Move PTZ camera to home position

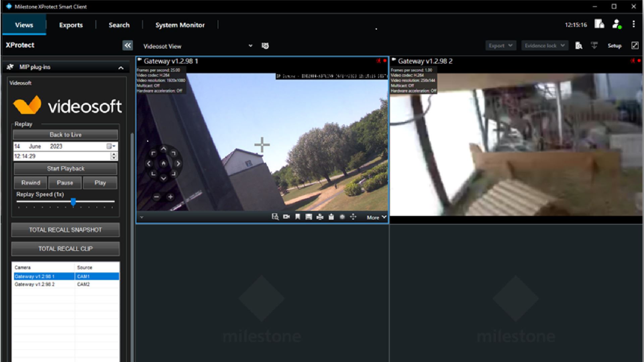tap(163, 164)
